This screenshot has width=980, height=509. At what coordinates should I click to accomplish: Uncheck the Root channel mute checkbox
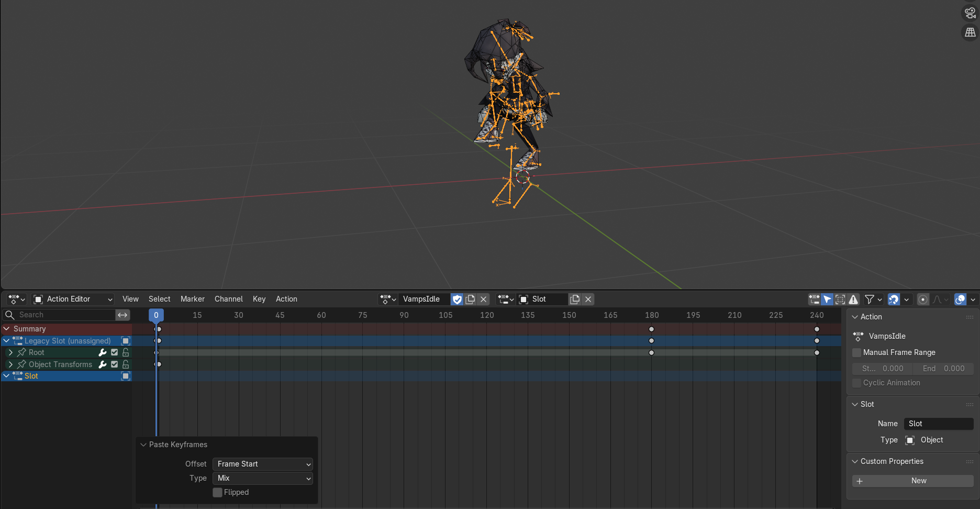[115, 353]
